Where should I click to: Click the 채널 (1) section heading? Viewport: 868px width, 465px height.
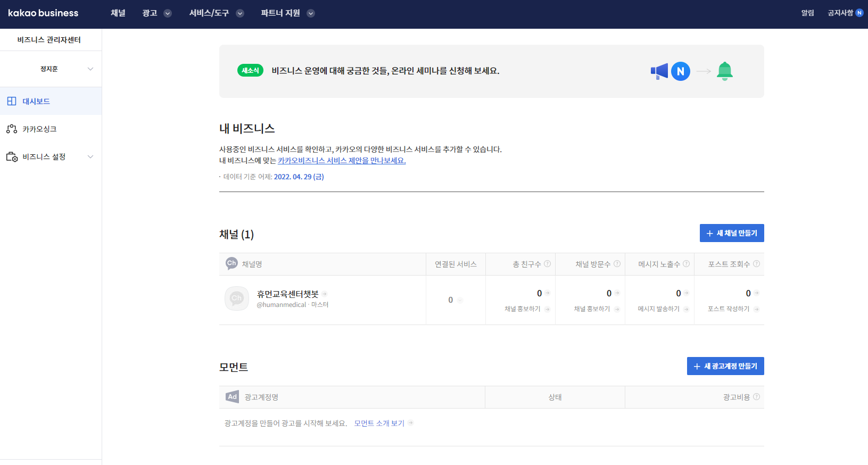pos(236,234)
